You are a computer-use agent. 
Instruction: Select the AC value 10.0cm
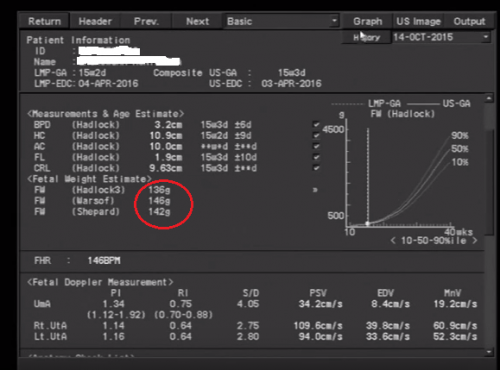(x=165, y=146)
